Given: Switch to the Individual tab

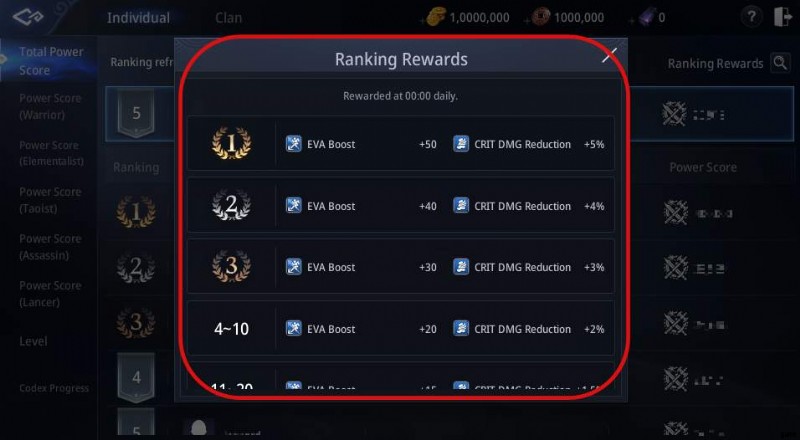Looking at the screenshot, I should point(138,18).
